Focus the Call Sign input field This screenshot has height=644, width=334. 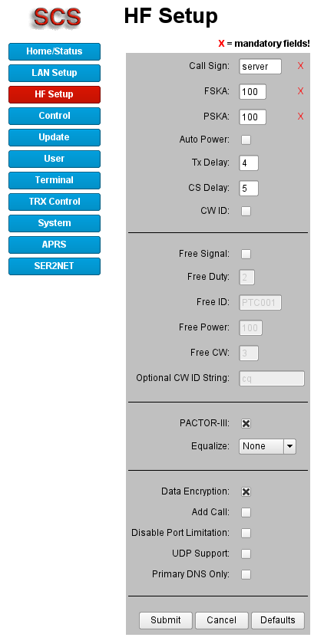point(260,67)
